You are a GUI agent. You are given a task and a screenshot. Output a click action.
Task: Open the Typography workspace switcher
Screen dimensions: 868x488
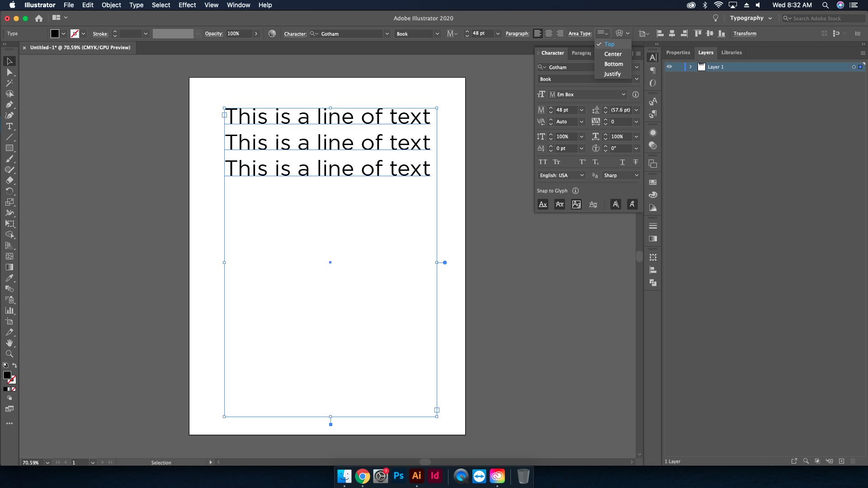[x=751, y=18]
